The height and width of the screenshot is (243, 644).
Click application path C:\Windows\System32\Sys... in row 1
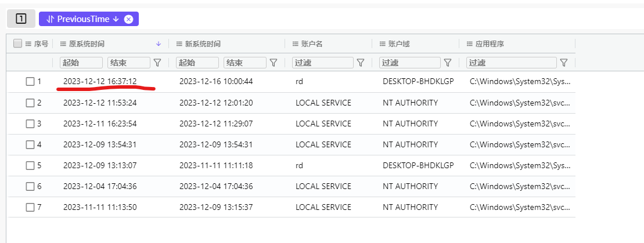pos(520,82)
